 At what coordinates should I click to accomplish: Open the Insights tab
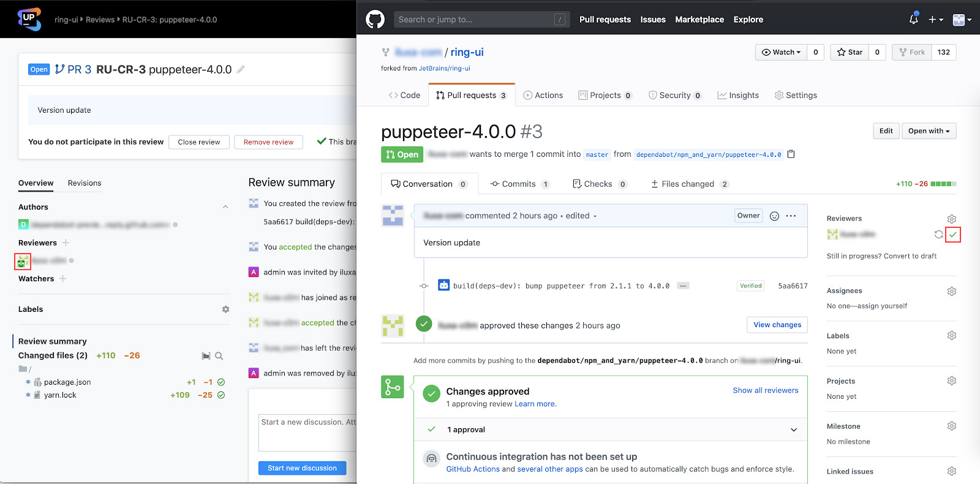[738, 95]
